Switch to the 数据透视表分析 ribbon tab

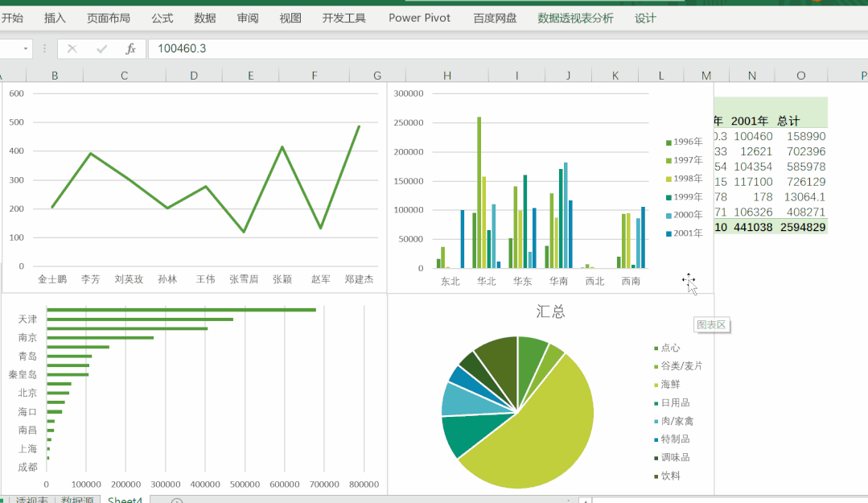click(x=575, y=18)
